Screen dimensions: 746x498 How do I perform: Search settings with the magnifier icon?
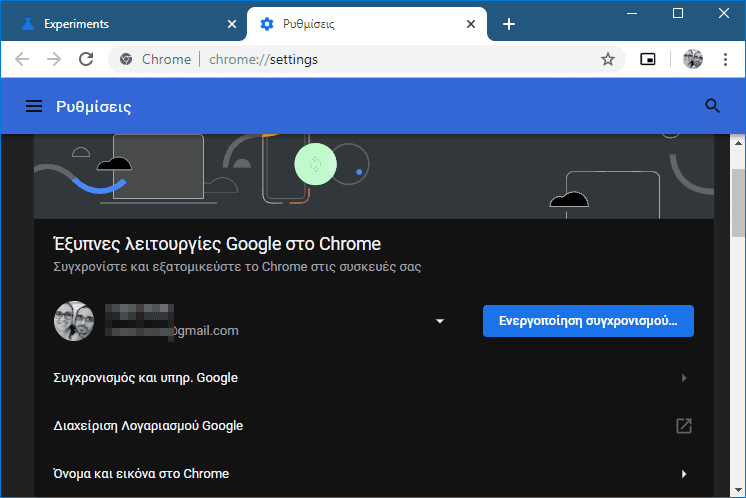point(712,106)
